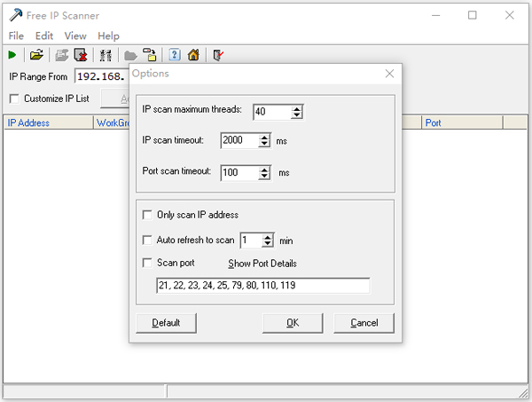The width and height of the screenshot is (532, 402).
Task: Decrease Port scan timeout value
Action: click(264, 176)
